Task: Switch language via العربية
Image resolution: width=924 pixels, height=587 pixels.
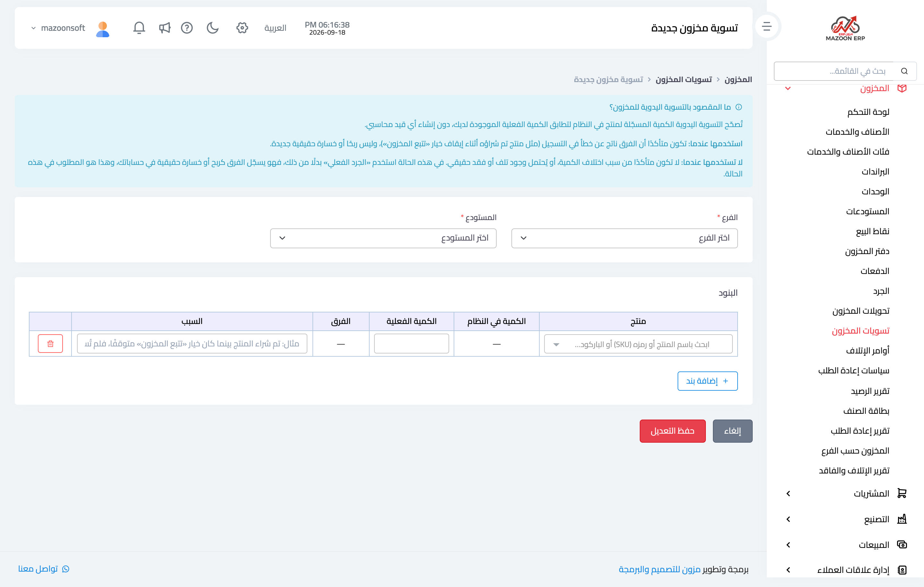Action: pos(275,28)
